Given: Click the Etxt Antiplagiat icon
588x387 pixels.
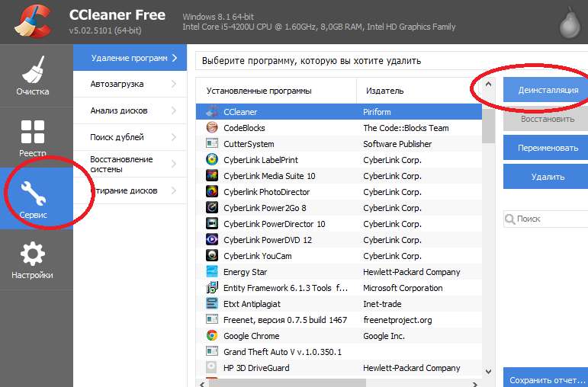Looking at the screenshot, I should [x=212, y=303].
